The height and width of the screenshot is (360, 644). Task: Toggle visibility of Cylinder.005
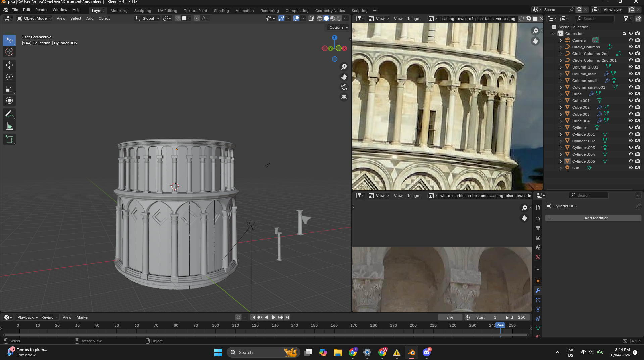tap(631, 161)
